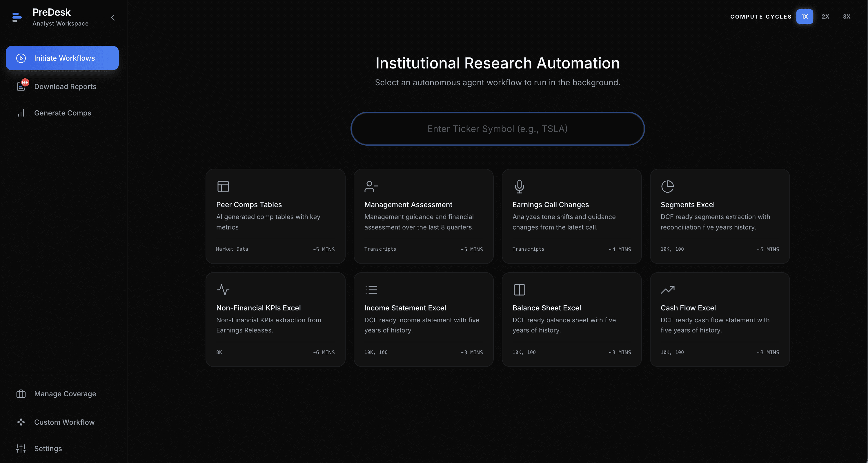Switch compute cycles to 2X
Viewport: 868px width, 463px height.
click(x=825, y=17)
